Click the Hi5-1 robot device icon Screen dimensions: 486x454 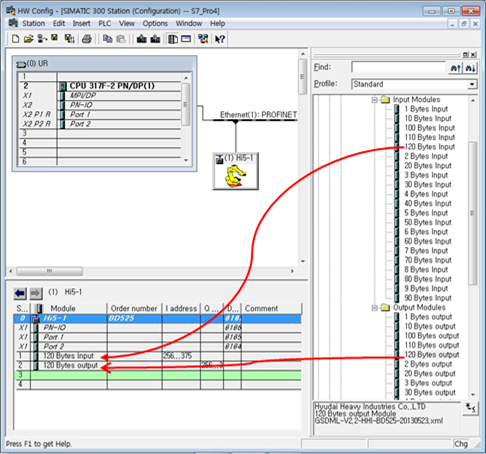point(236,171)
